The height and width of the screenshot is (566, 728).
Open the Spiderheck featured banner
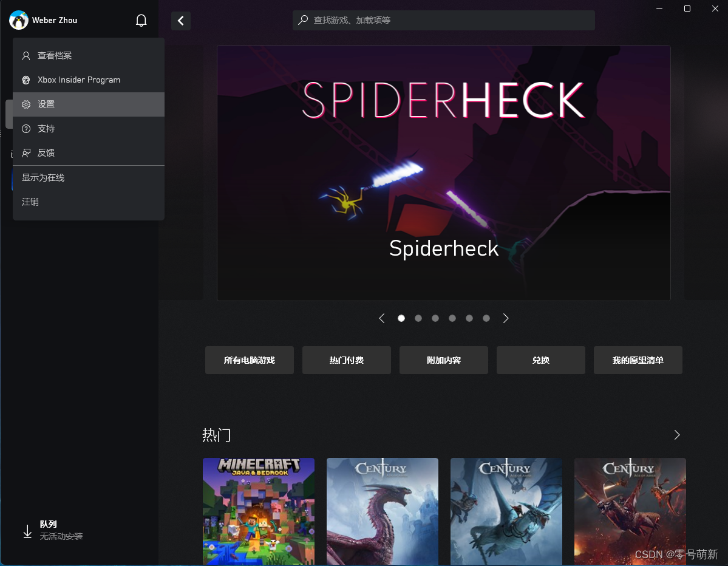[x=443, y=172]
